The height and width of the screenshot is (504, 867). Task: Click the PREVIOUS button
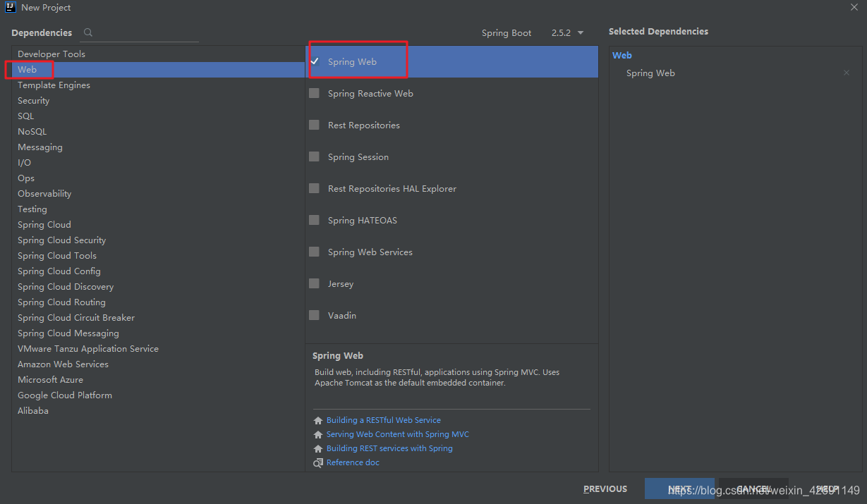605,488
